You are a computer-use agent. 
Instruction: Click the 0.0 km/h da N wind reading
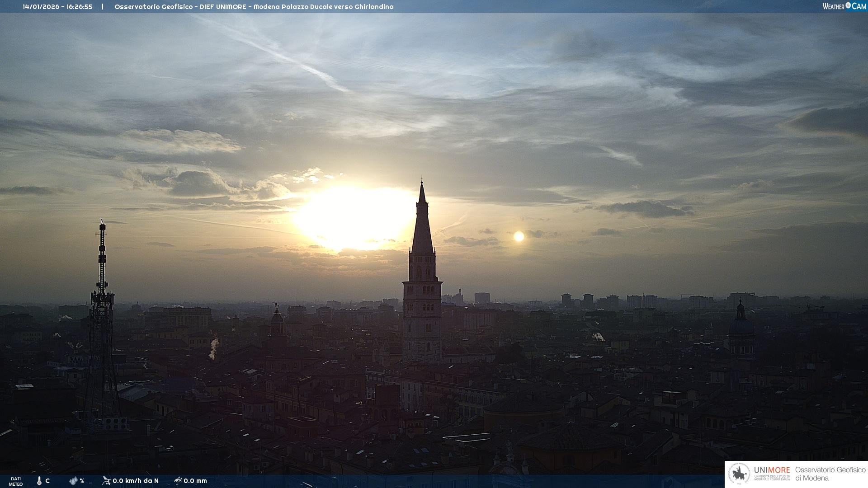136,481
